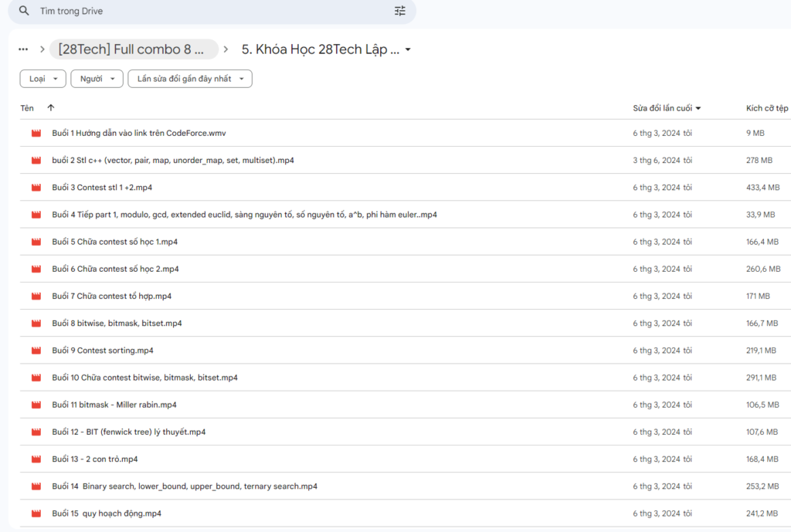Expand Lần sửa đổi gần đây nhất filter
Image resolution: width=791 pixels, height=532 pixels.
click(x=190, y=79)
